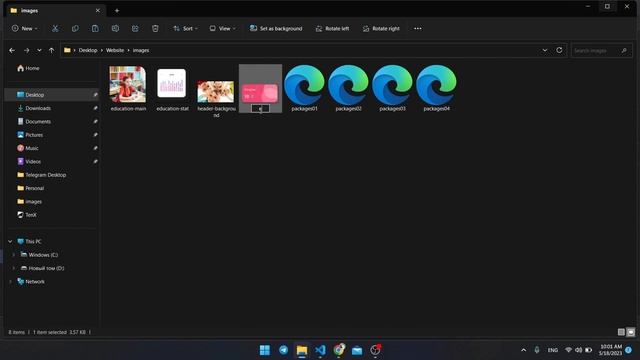Open Chrome from taskbar
640x360 pixels.
click(x=339, y=350)
